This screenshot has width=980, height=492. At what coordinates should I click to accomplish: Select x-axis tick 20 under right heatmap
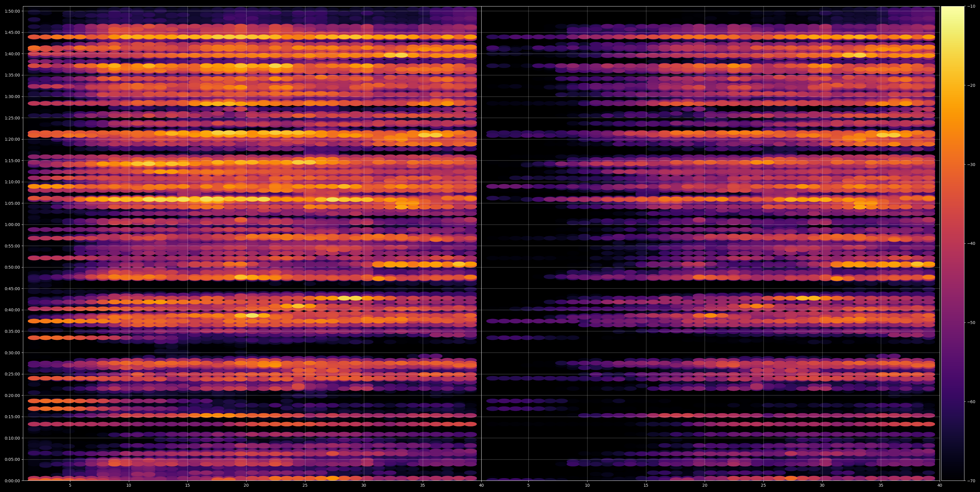(705, 486)
